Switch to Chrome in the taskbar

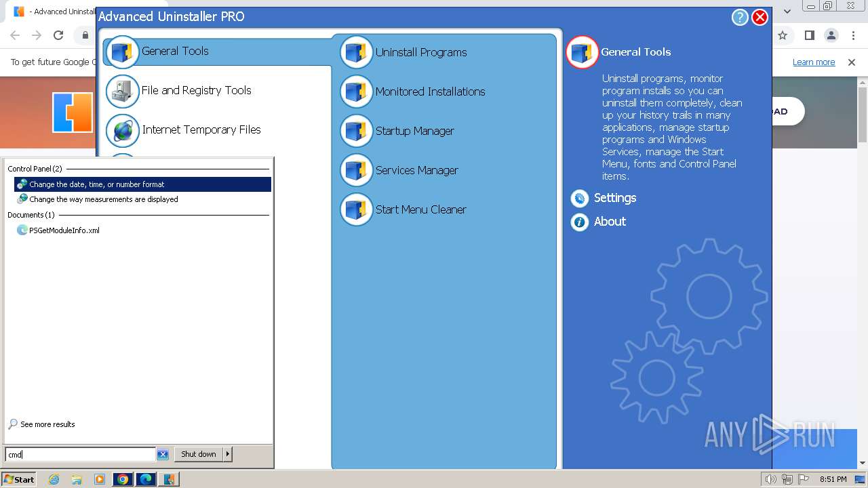123,479
